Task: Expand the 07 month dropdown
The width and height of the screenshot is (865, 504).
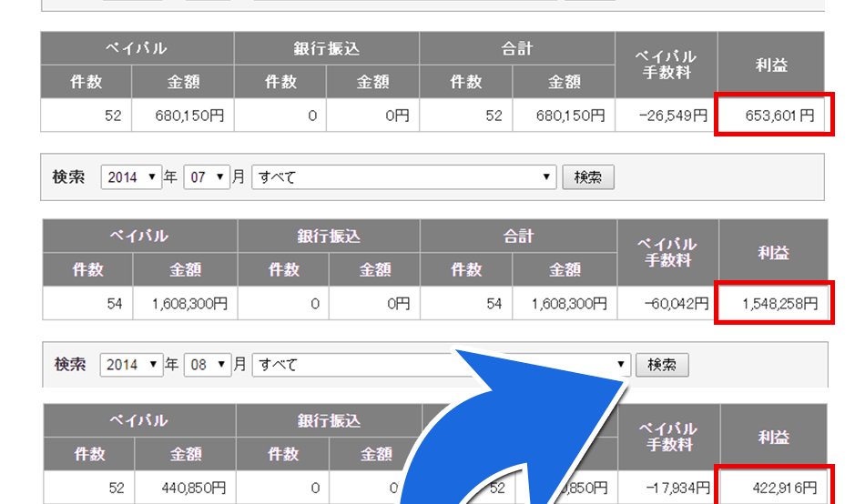Action: click(x=207, y=177)
